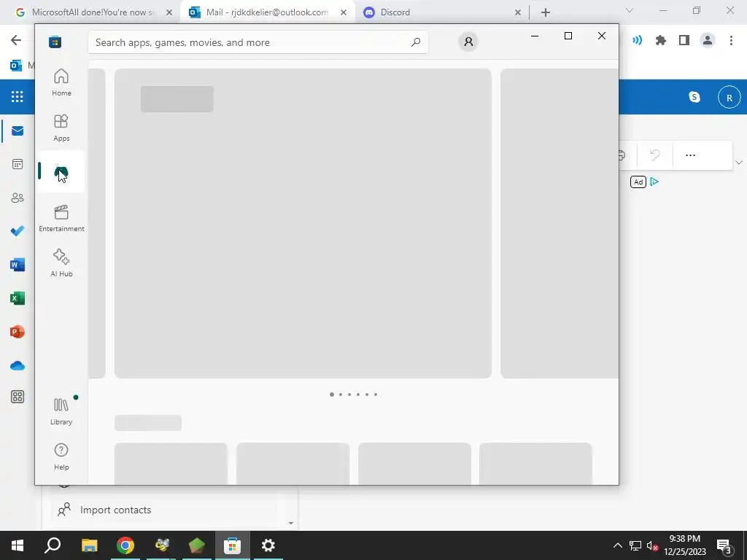The height and width of the screenshot is (560, 747).
Task: Select the last carousel page dot
Action: click(x=376, y=394)
